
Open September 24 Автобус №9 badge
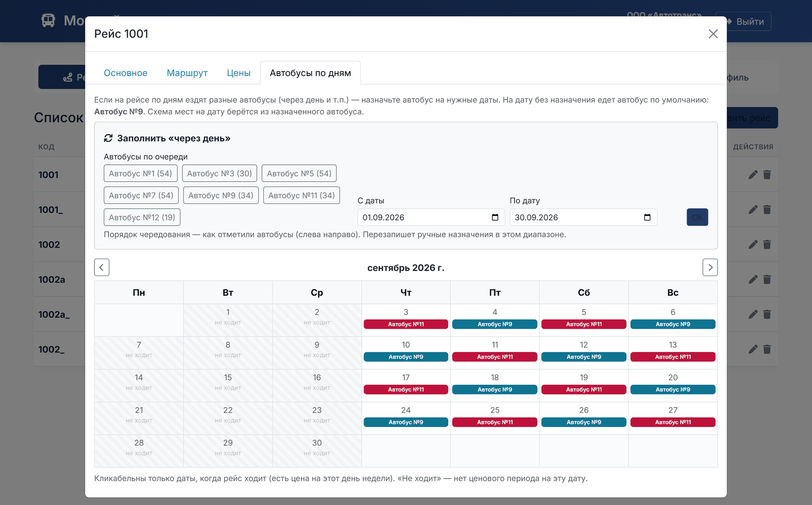(x=406, y=422)
